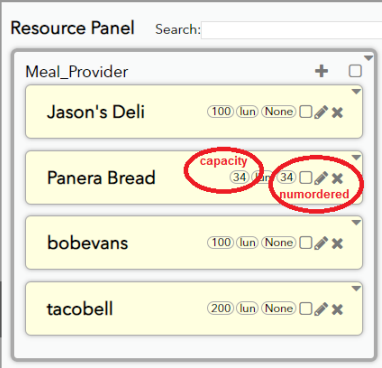The width and height of the screenshot is (382, 368).
Task: Click the bobevans None ordered badge
Action: 279,243
